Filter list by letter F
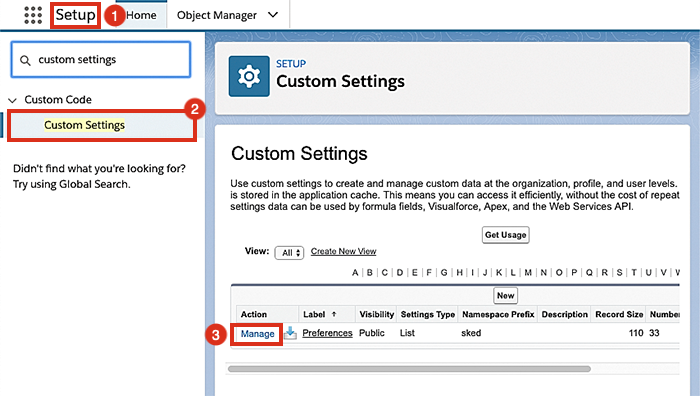 click(x=429, y=272)
